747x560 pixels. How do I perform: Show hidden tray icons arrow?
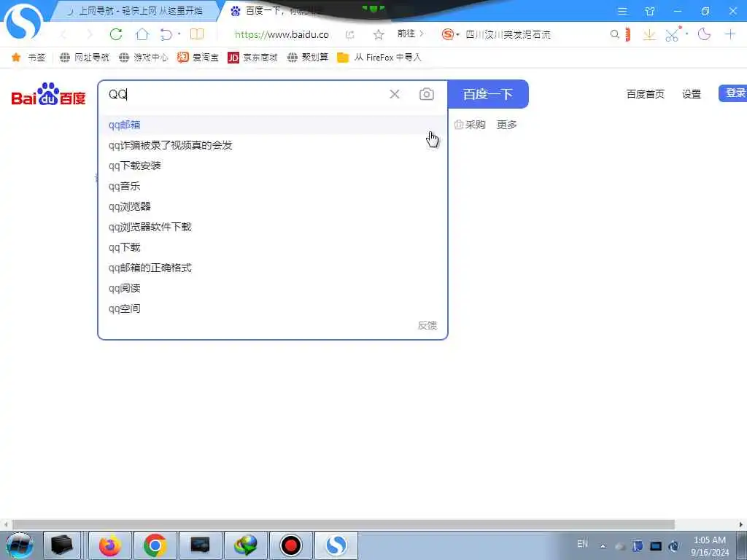(x=603, y=546)
